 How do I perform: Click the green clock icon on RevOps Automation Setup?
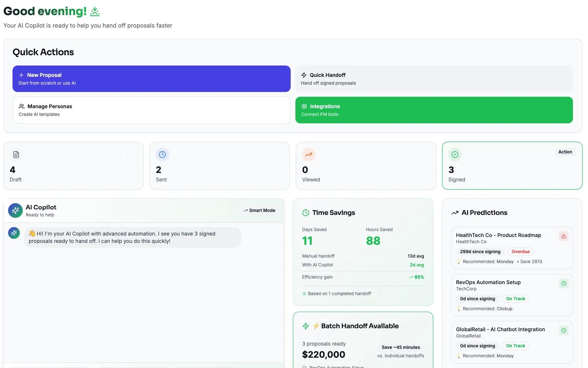coord(563,283)
